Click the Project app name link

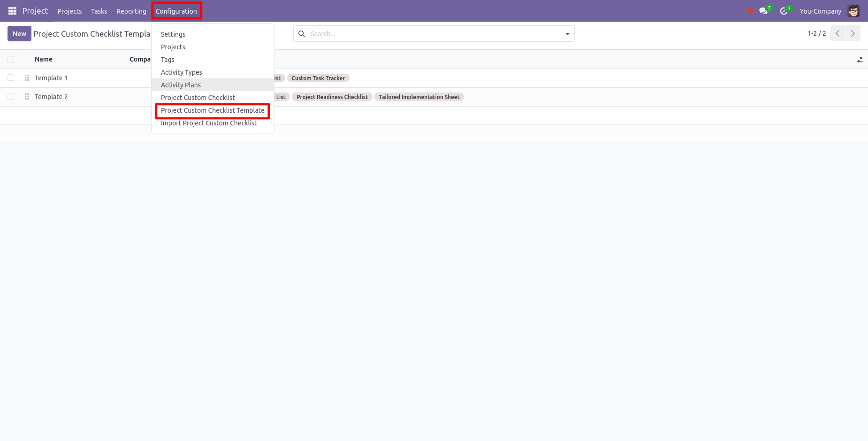click(x=35, y=11)
